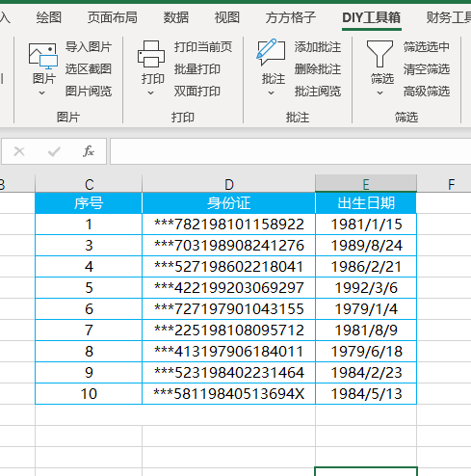Click the 批注 comment pencil icon
This screenshot has height=476, width=471.
272,52
